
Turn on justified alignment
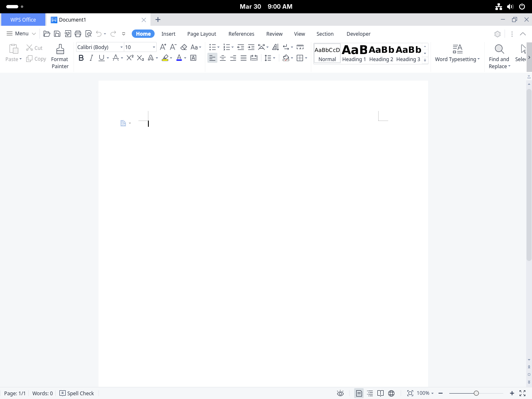244,58
